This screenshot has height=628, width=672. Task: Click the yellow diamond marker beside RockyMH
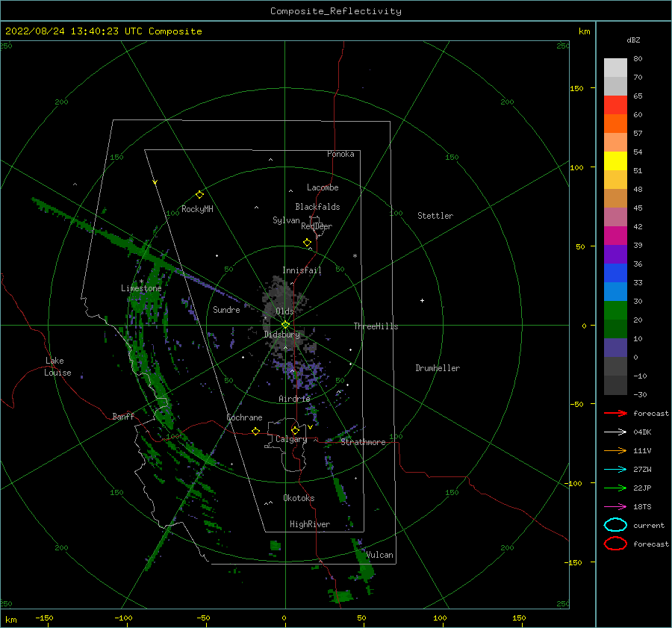199,195
